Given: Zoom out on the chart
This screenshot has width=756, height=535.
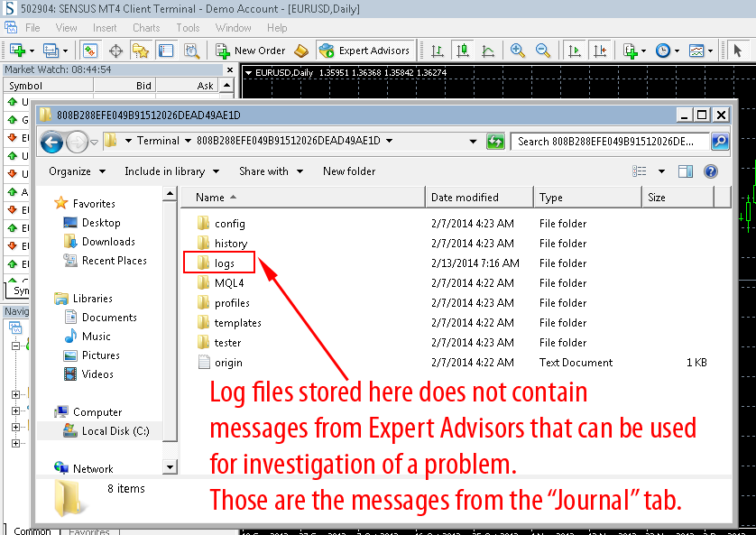Looking at the screenshot, I should 543,51.
